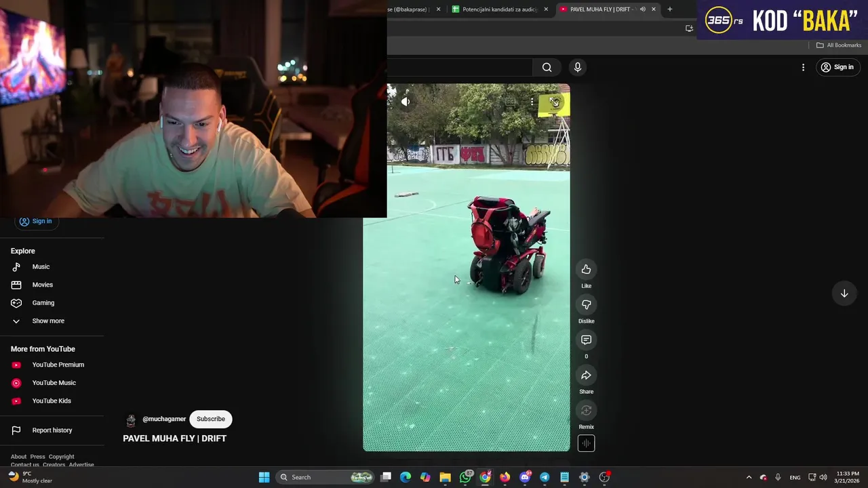Click the YouTube search input field
The image size is (868, 488).
coord(460,67)
